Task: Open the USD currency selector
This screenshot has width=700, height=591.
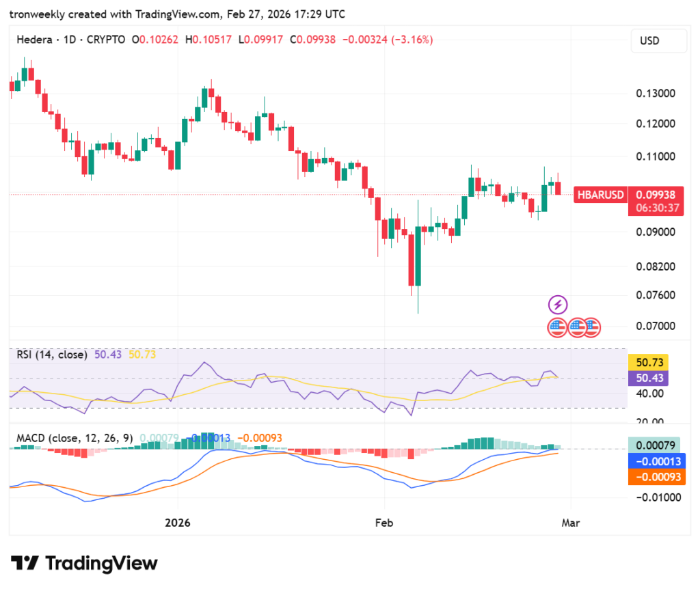Action: 658,41
